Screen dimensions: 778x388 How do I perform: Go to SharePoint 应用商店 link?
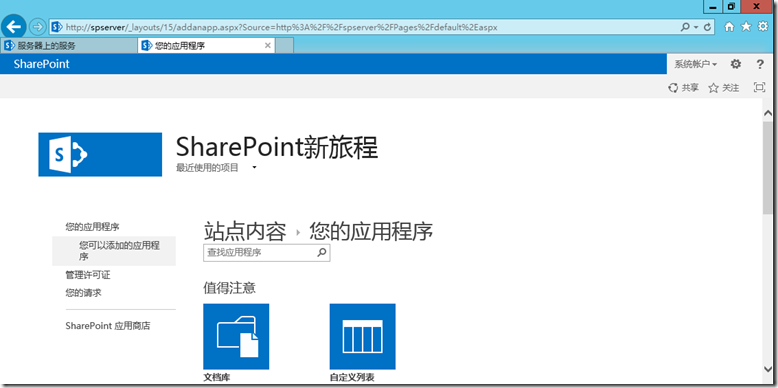(x=108, y=326)
